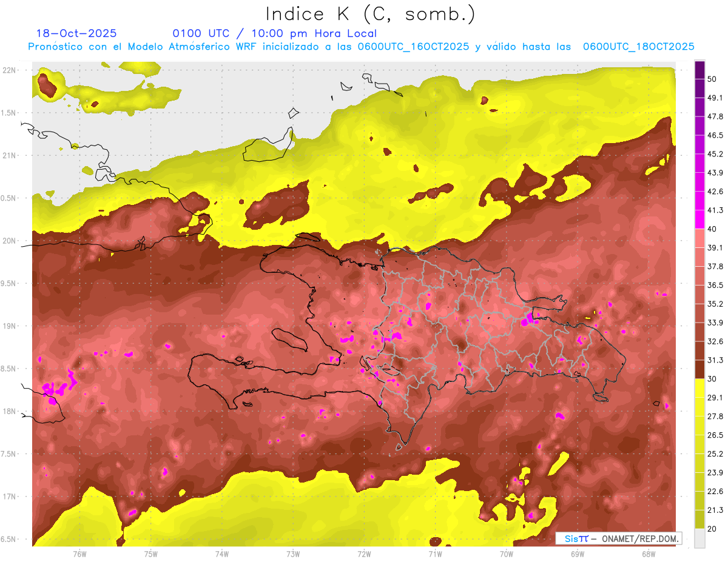The width and height of the screenshot is (728, 562).
Task: Click the gray swatch below value 20
Action: point(699,538)
